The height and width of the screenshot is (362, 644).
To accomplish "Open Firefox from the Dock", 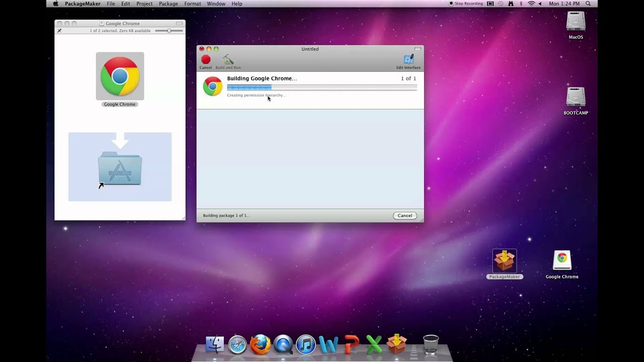I will click(x=260, y=345).
